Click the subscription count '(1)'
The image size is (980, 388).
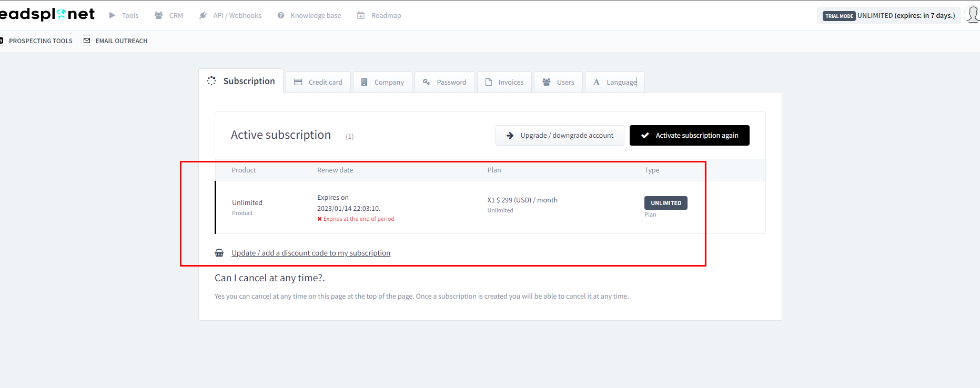coord(349,136)
